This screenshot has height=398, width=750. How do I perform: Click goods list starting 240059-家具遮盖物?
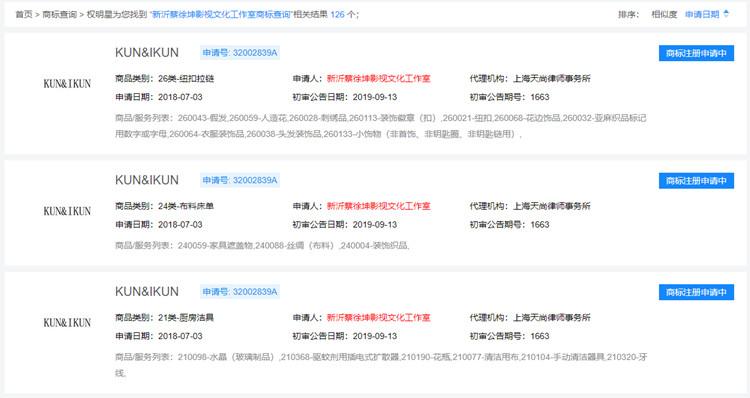tap(263, 245)
